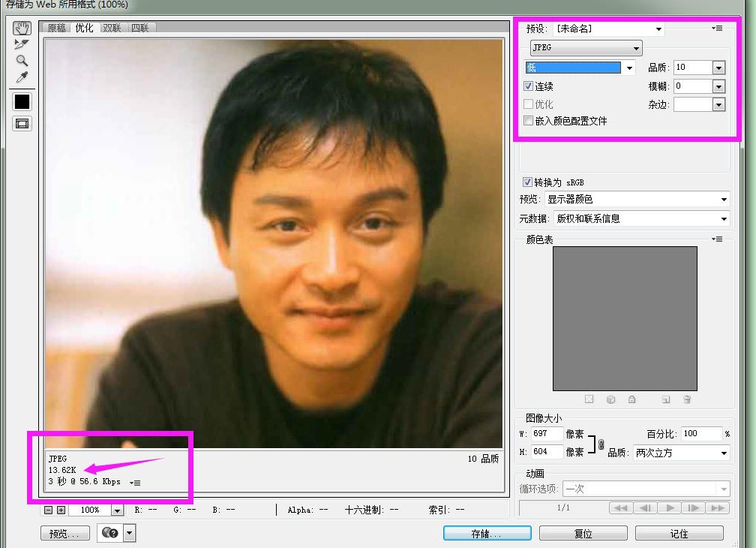756x548 pixels.
Task: Select the Slice Select tool
Action: coord(22,44)
